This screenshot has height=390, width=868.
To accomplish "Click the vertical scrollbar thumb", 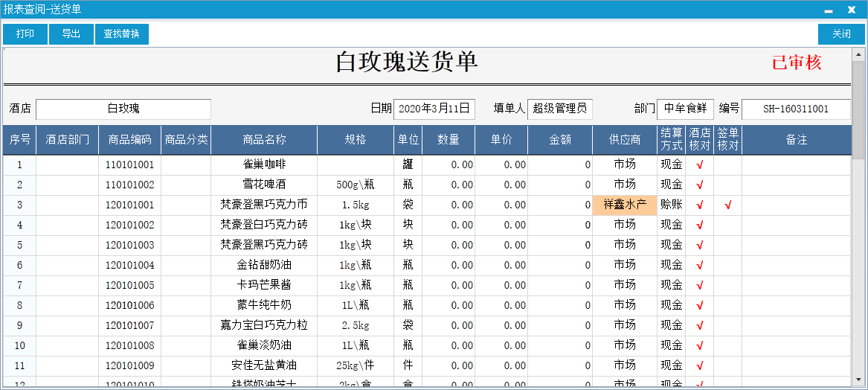I will (858, 111).
